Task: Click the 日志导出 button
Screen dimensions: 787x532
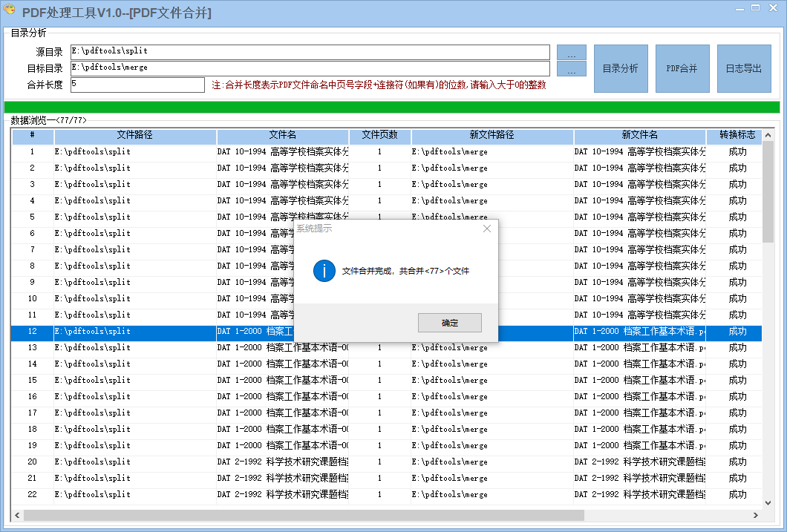Action: [744, 69]
